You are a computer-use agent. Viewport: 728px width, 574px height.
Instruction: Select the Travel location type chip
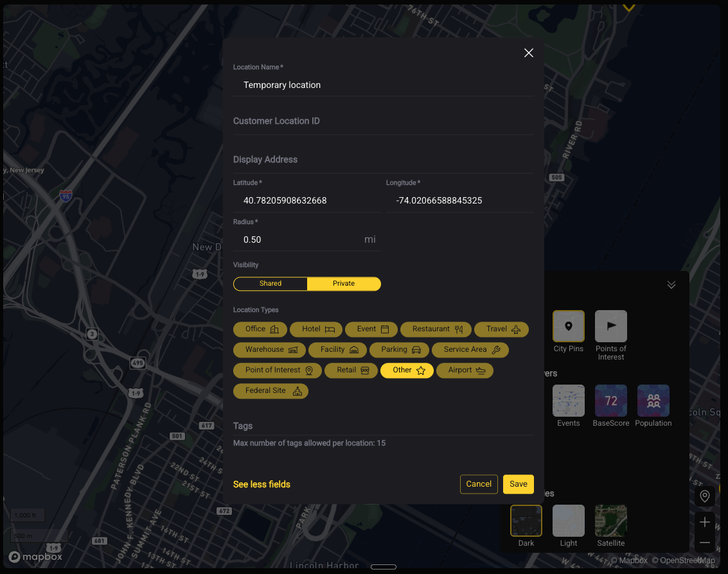[x=501, y=329]
